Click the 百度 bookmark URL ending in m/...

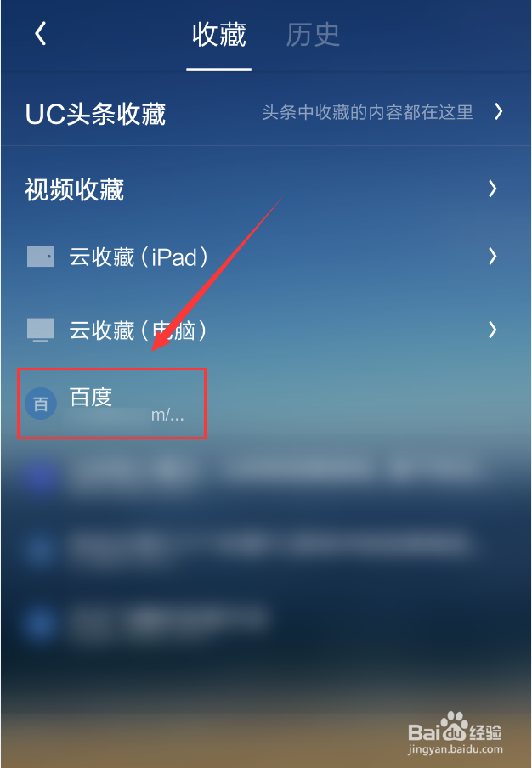[x=127, y=416]
